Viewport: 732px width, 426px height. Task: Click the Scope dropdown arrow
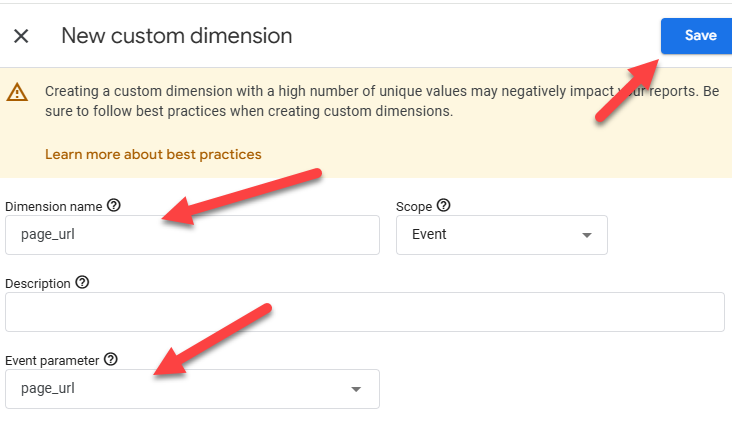click(587, 236)
